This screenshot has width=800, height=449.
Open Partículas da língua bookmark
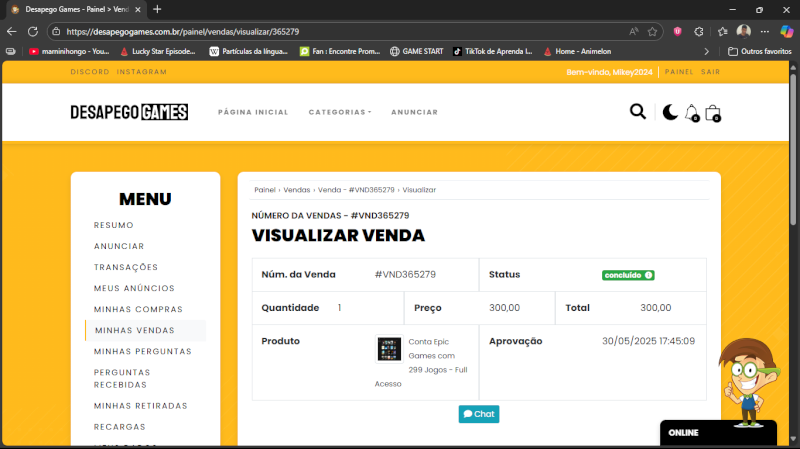coord(248,52)
